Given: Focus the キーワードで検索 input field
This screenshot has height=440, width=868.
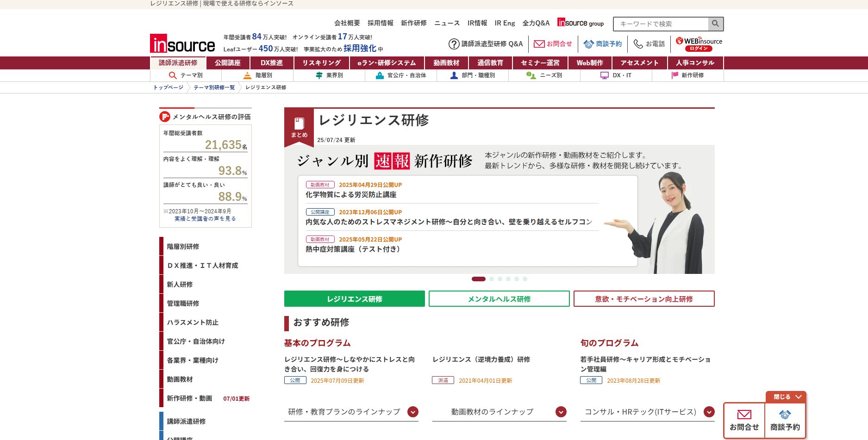Looking at the screenshot, I should coord(661,24).
